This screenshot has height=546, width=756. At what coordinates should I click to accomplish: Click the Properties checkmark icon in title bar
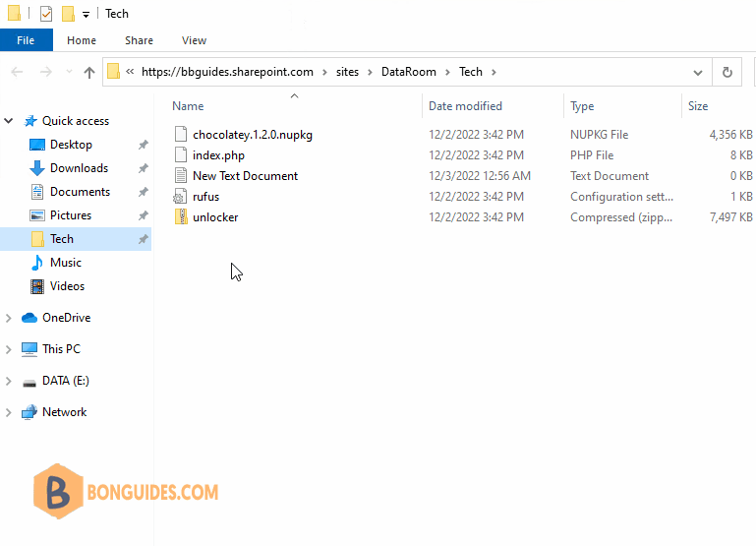(x=46, y=14)
